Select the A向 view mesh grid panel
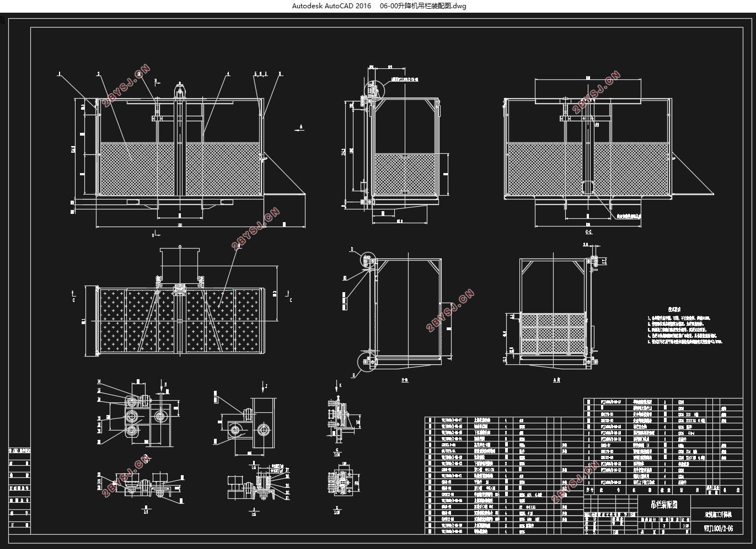 click(553, 333)
